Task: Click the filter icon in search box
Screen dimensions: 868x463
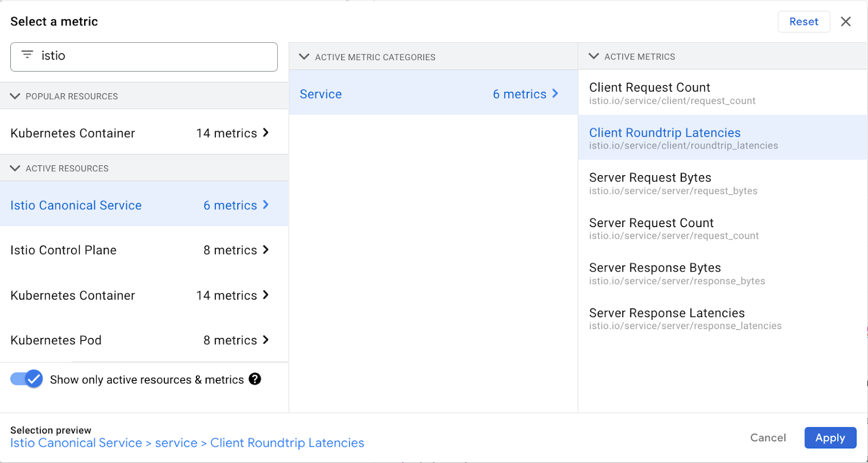Action: tap(27, 55)
